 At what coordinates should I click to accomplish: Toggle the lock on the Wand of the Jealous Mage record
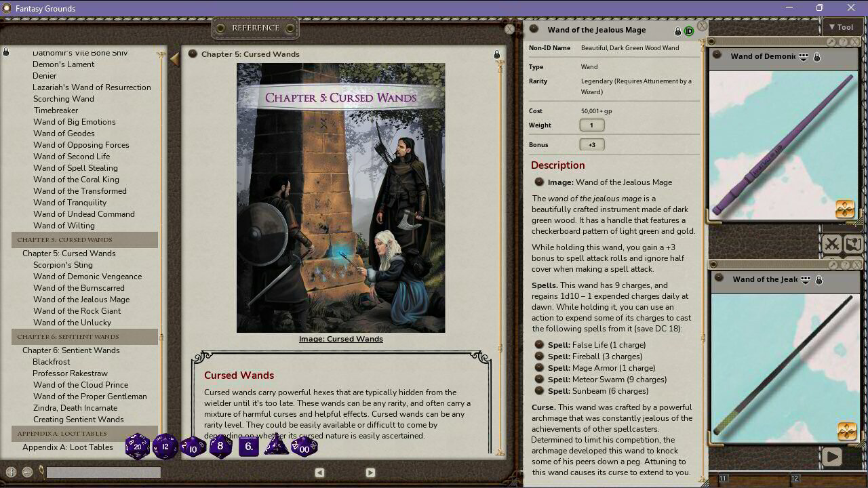pos(677,30)
